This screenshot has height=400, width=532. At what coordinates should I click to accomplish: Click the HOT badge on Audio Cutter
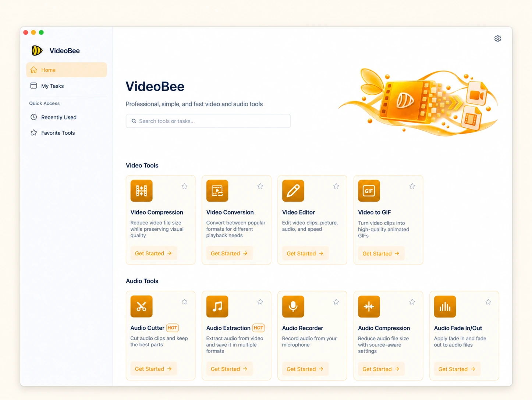coord(172,328)
